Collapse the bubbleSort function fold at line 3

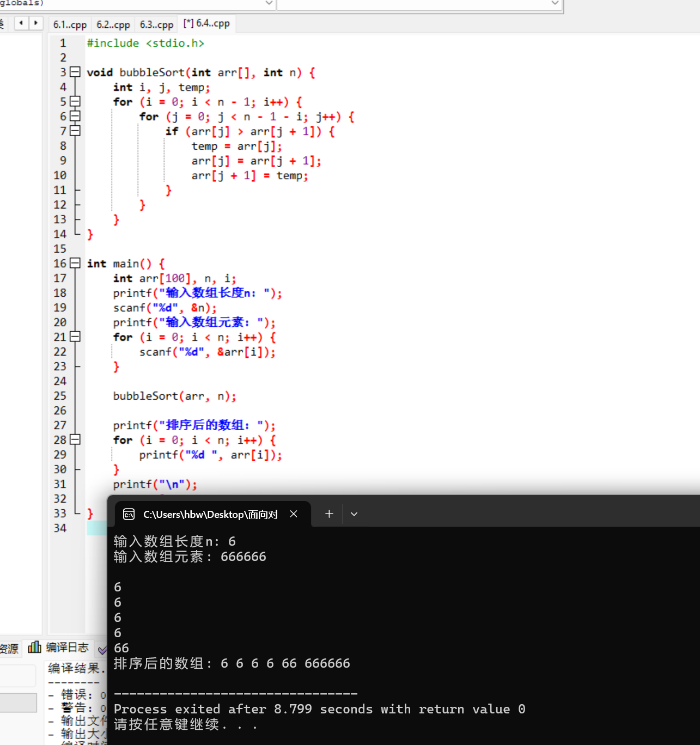[x=75, y=72]
